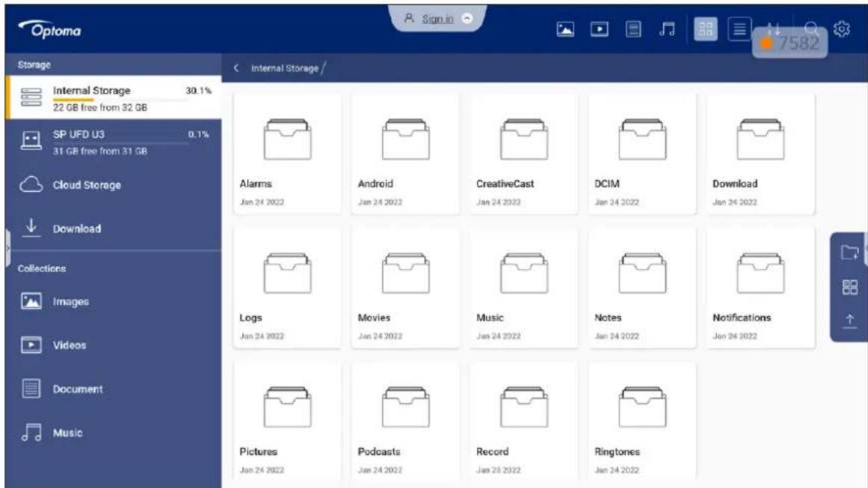Click the upload arrow icon in right panel
868x488 pixels.
click(850, 322)
